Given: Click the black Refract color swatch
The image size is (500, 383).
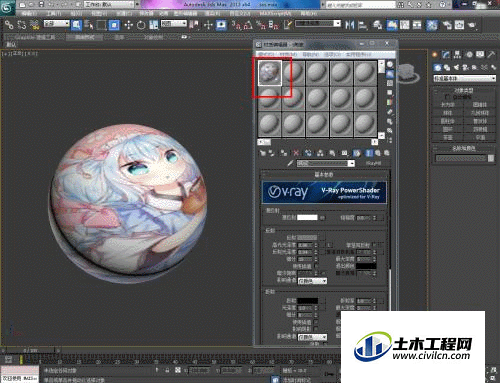Looking at the screenshot, I should (x=307, y=301).
